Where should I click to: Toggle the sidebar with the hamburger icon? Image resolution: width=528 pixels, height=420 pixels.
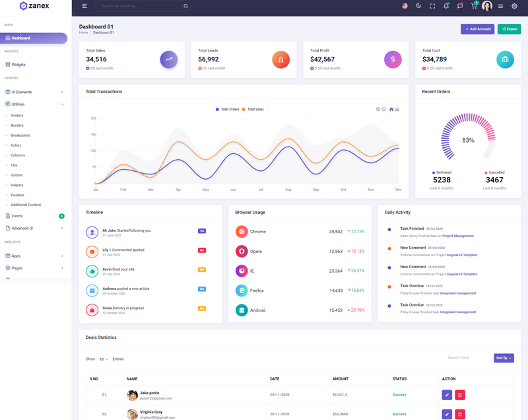[x=84, y=6]
